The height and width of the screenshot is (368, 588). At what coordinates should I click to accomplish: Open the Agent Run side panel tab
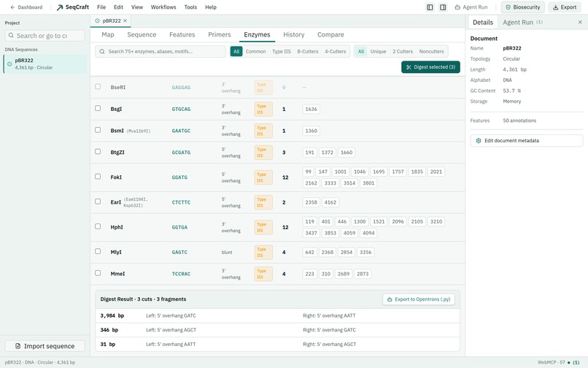point(522,22)
